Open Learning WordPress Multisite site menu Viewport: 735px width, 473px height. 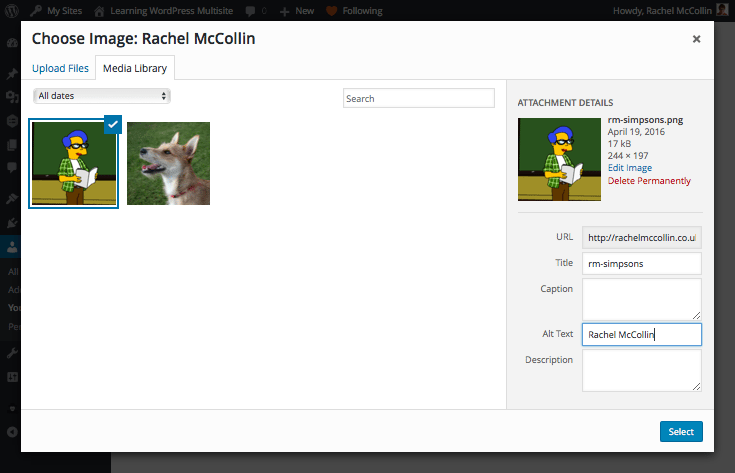click(164, 10)
